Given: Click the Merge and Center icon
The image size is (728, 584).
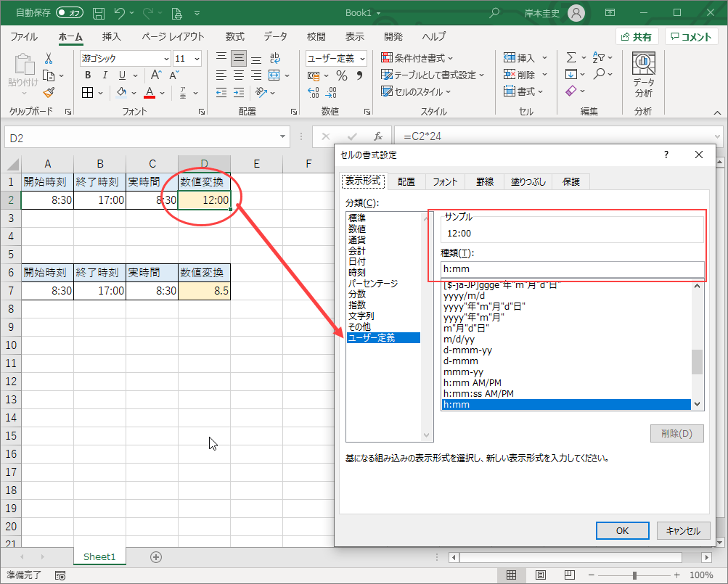Looking at the screenshot, I should tap(274, 75).
